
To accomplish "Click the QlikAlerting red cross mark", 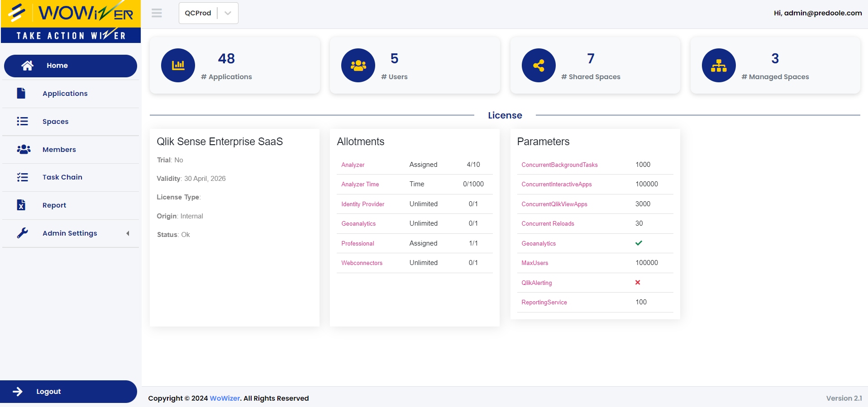I will coord(638,282).
